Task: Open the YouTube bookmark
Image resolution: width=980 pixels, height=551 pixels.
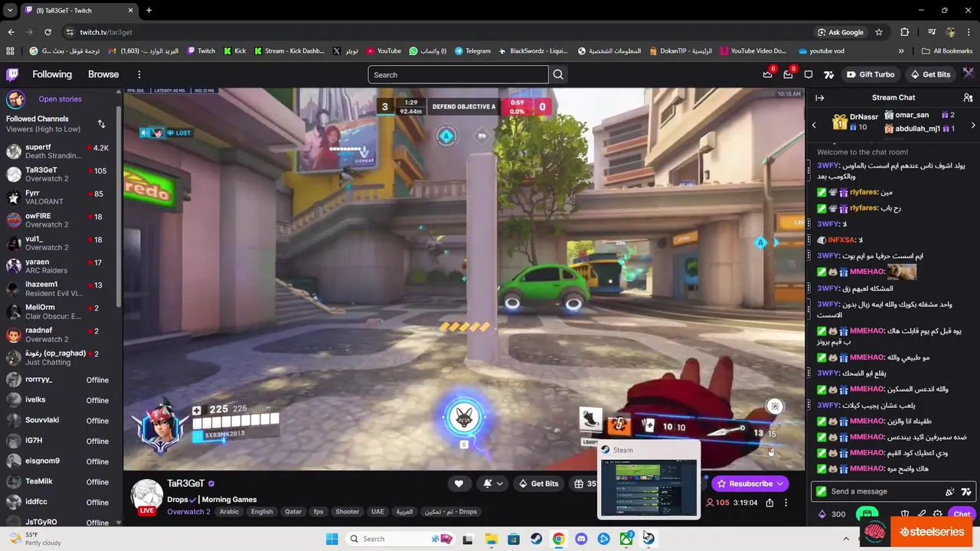Action: (x=384, y=51)
